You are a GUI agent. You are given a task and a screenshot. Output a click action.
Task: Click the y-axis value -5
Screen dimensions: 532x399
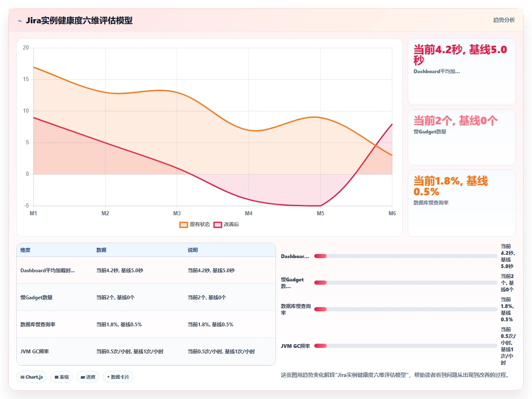click(x=26, y=206)
